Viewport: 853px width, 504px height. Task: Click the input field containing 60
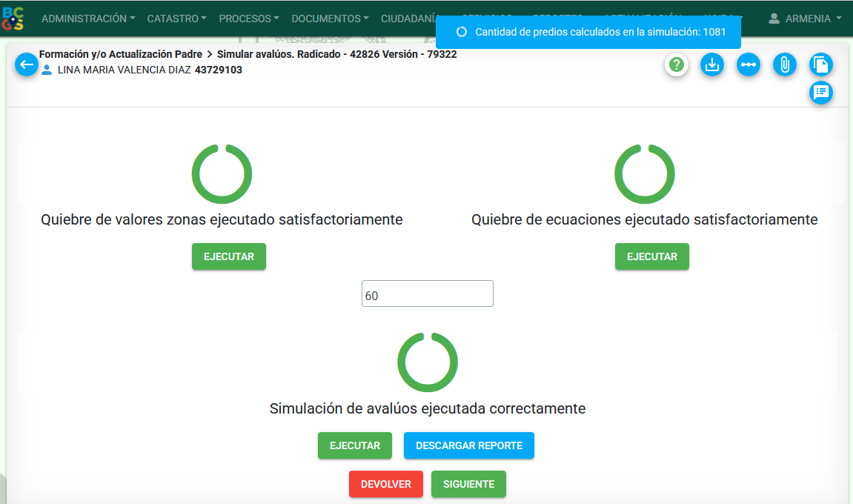[x=428, y=294]
